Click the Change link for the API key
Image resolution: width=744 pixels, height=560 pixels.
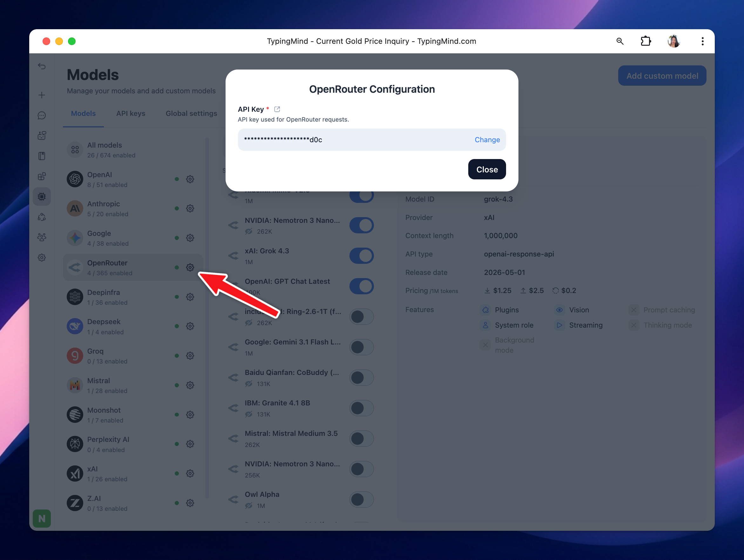click(x=487, y=140)
